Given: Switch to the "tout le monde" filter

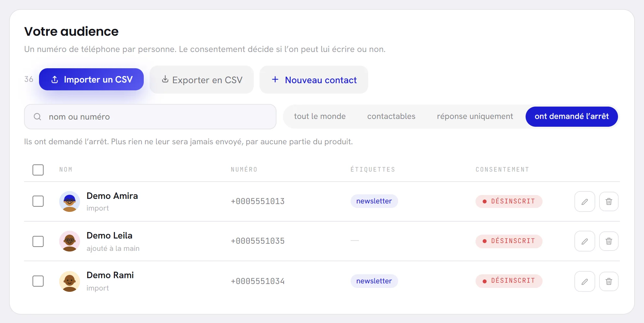Looking at the screenshot, I should [320, 116].
